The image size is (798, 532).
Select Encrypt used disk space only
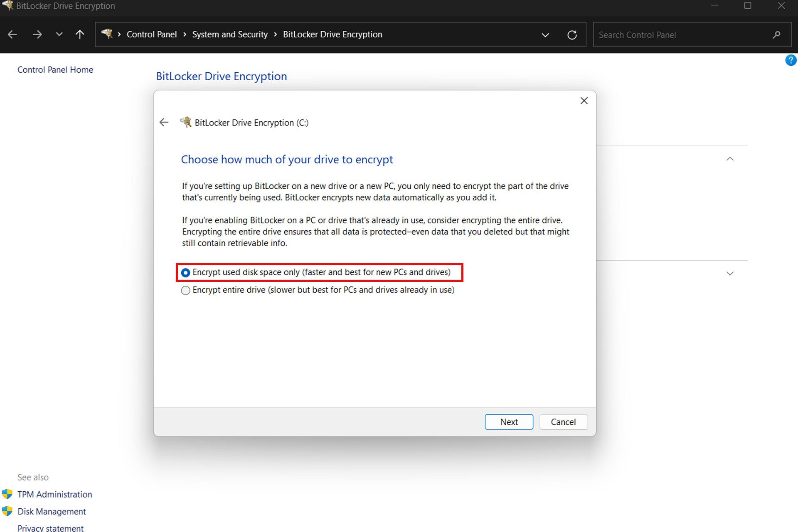[x=316, y=272]
